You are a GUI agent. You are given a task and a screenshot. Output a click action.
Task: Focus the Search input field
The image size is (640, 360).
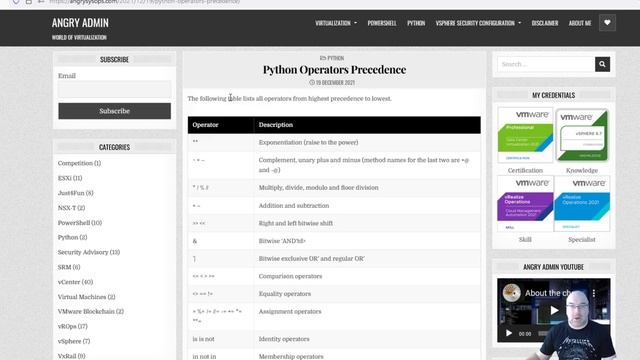pyautogui.click(x=546, y=64)
